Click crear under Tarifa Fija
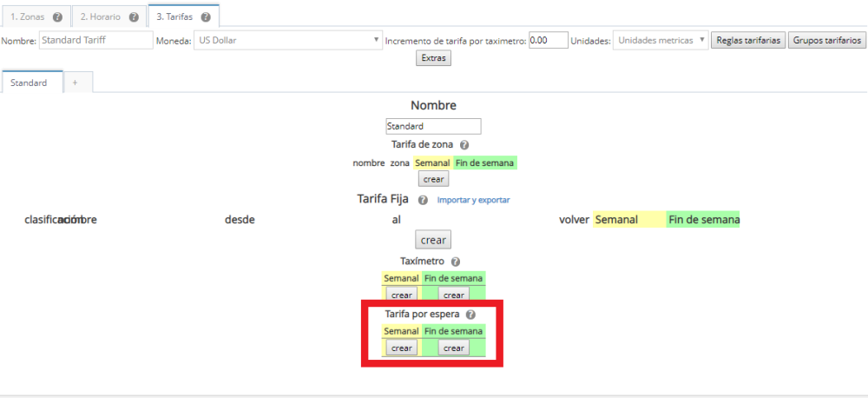 point(433,240)
